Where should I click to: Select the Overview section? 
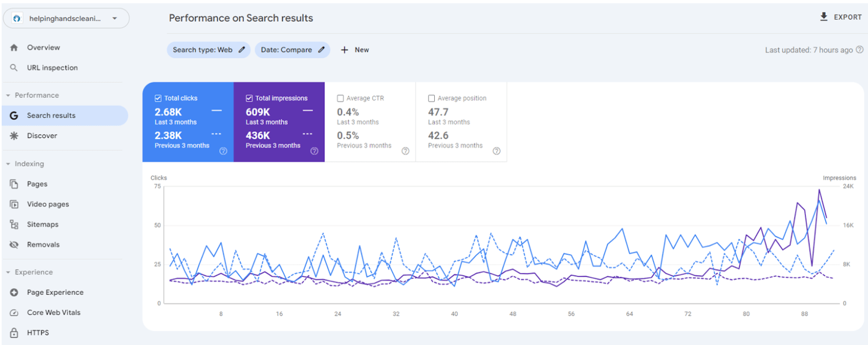pyautogui.click(x=43, y=47)
